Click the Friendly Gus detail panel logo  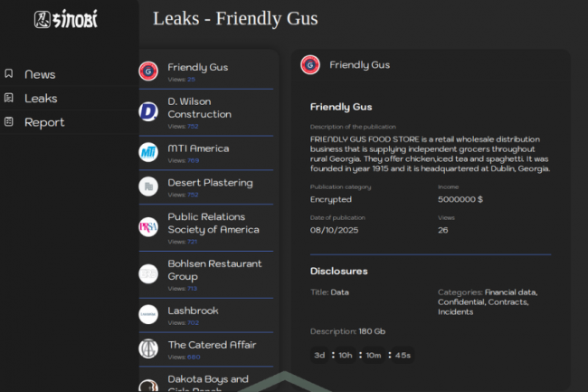310,65
